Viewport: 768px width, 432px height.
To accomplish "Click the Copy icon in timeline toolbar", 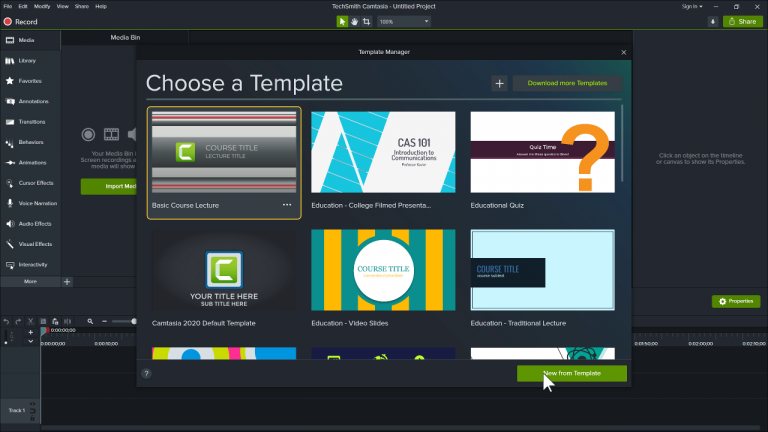I will click(x=43, y=322).
